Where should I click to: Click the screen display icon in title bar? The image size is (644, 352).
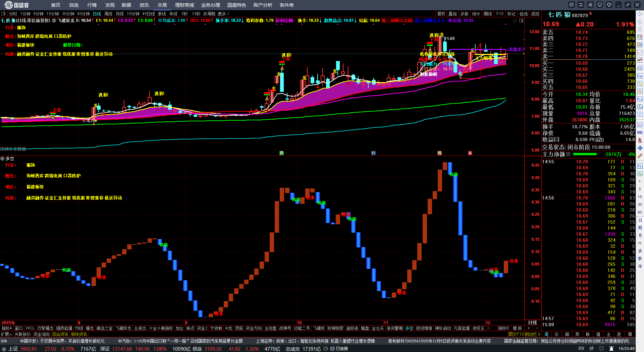[600, 5]
